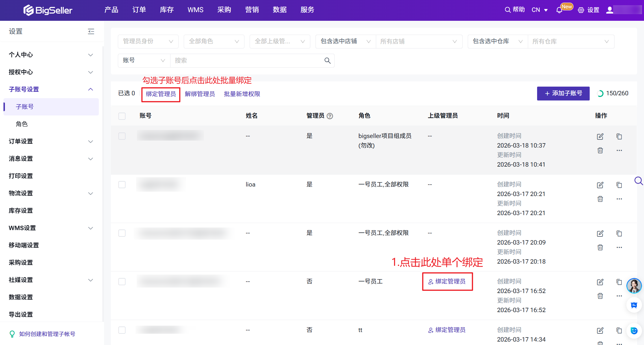The image size is (644, 345).
Task: Tick checkbox for lioa's account row
Action: pos(122,184)
